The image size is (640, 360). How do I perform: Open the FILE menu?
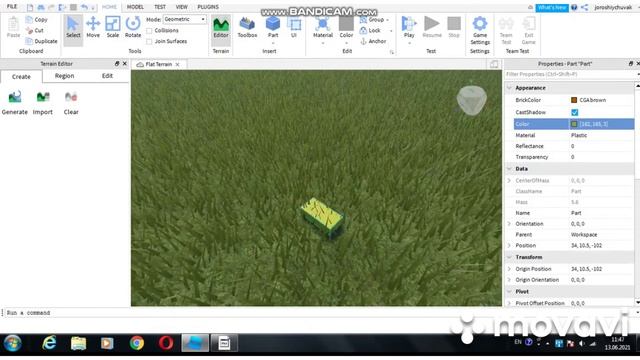coord(12,7)
